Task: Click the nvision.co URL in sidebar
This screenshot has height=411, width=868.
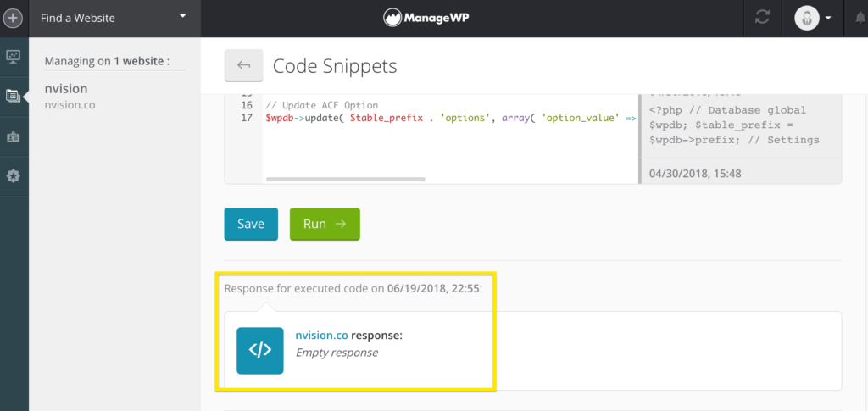Action: tap(70, 104)
